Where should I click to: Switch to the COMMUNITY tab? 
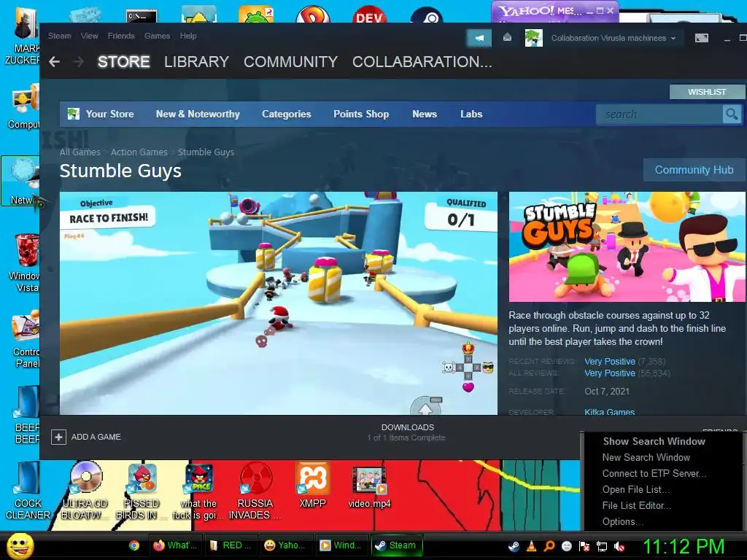pos(290,62)
